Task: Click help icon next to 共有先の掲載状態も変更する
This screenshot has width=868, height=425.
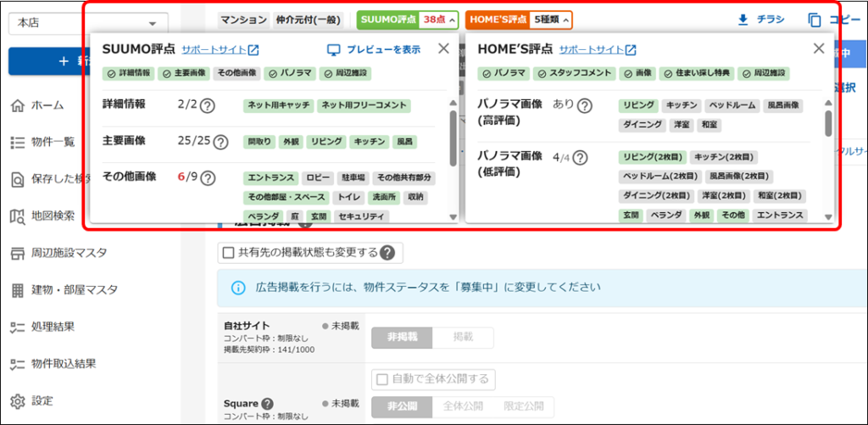Action: click(387, 254)
